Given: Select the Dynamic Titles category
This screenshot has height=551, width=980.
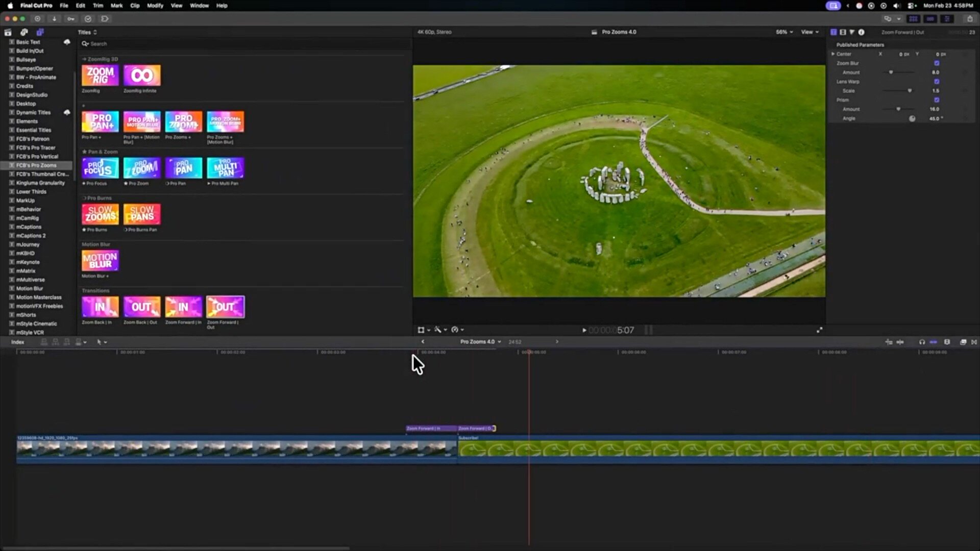Looking at the screenshot, I should tap(33, 113).
